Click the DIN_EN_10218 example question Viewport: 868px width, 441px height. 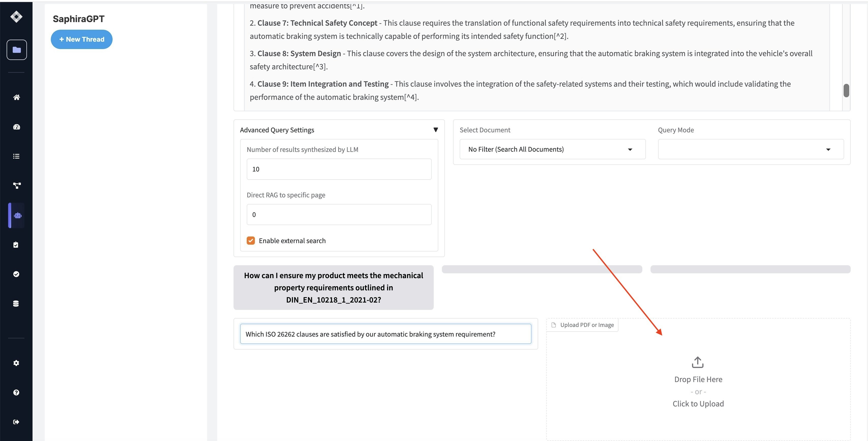(333, 287)
